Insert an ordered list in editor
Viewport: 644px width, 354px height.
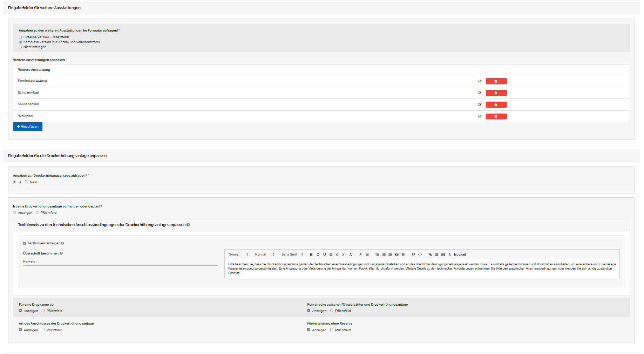[x=377, y=254]
